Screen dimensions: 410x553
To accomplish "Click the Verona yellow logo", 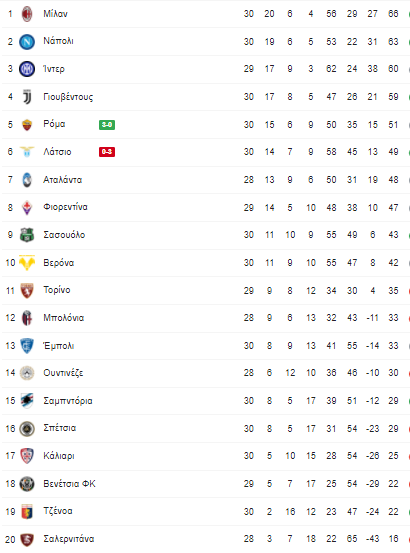I will [x=27, y=263].
